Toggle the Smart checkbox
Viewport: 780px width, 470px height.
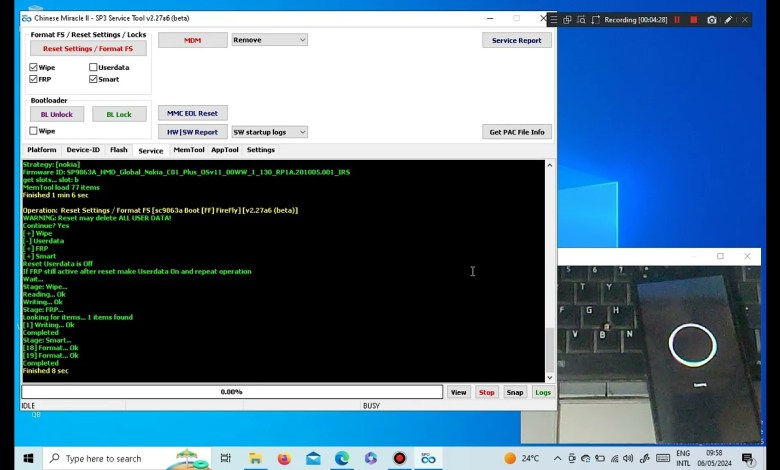coord(93,79)
